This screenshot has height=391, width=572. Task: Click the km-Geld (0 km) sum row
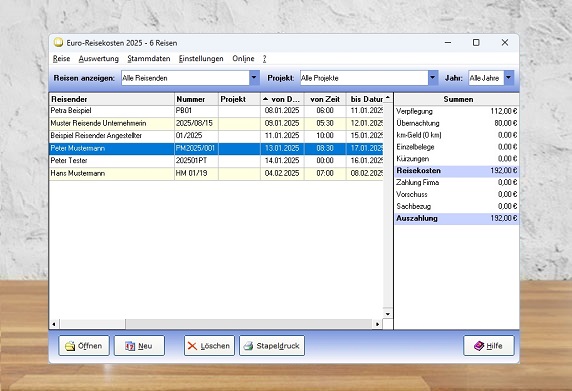click(457, 135)
